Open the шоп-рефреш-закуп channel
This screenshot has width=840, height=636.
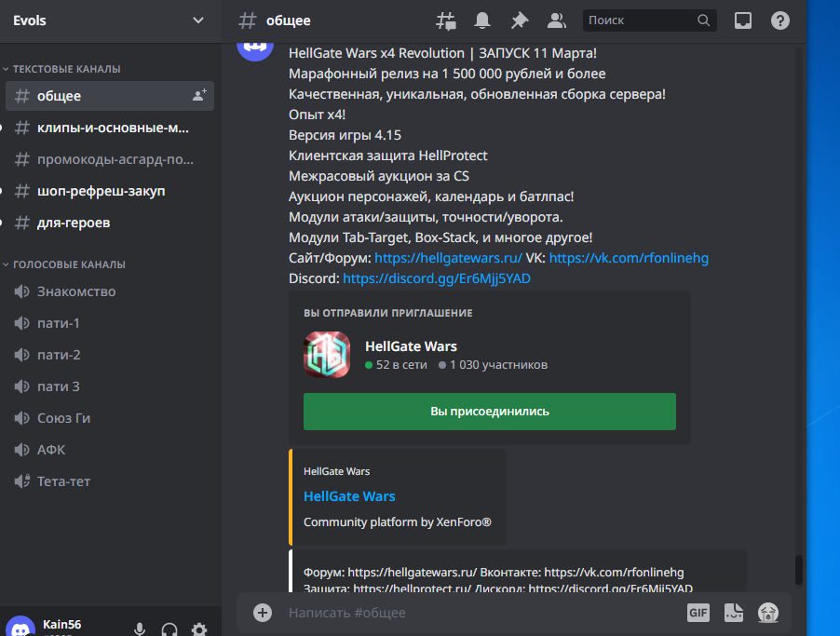pyautogui.click(x=109, y=191)
